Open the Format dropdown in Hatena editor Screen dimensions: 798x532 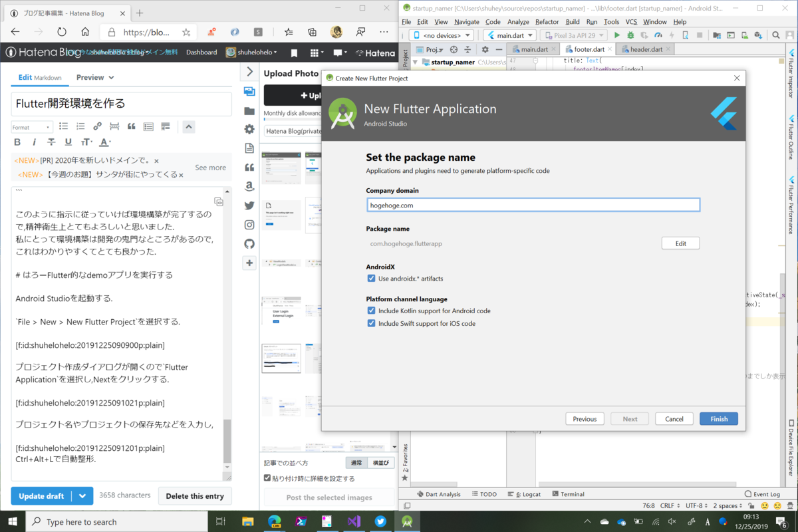click(32, 127)
